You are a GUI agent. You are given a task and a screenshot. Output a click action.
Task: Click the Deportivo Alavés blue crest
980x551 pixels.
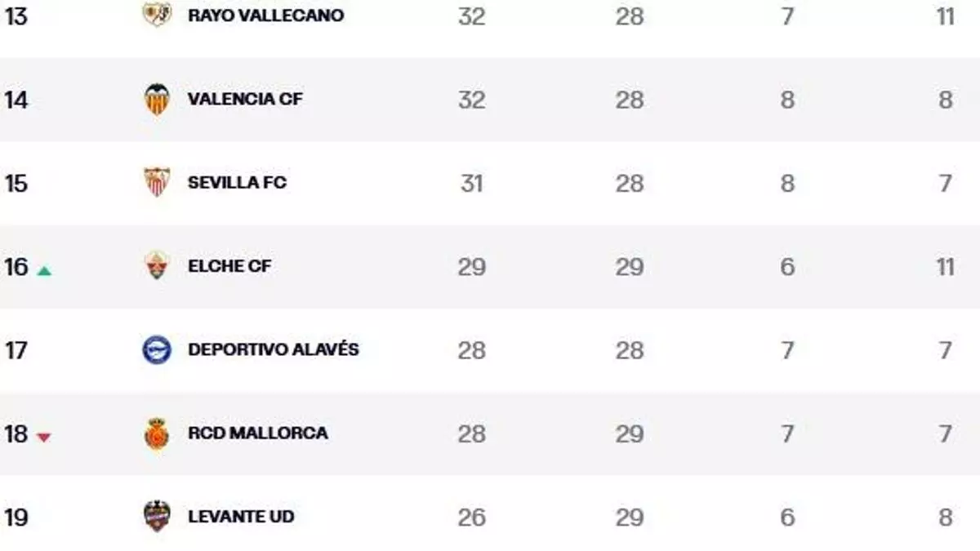157,350
